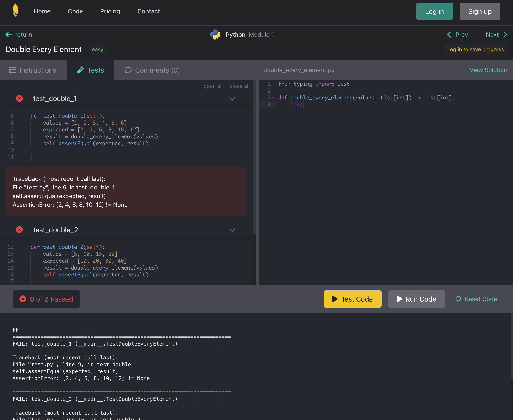Click Log in to save progress
This screenshot has height=420, width=513.
[475, 49]
